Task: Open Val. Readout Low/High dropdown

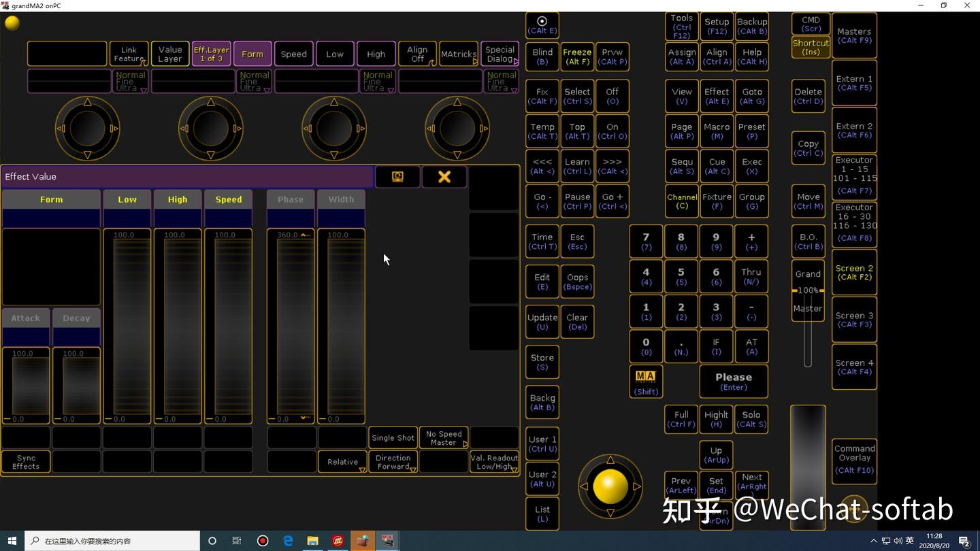Action: (x=494, y=462)
